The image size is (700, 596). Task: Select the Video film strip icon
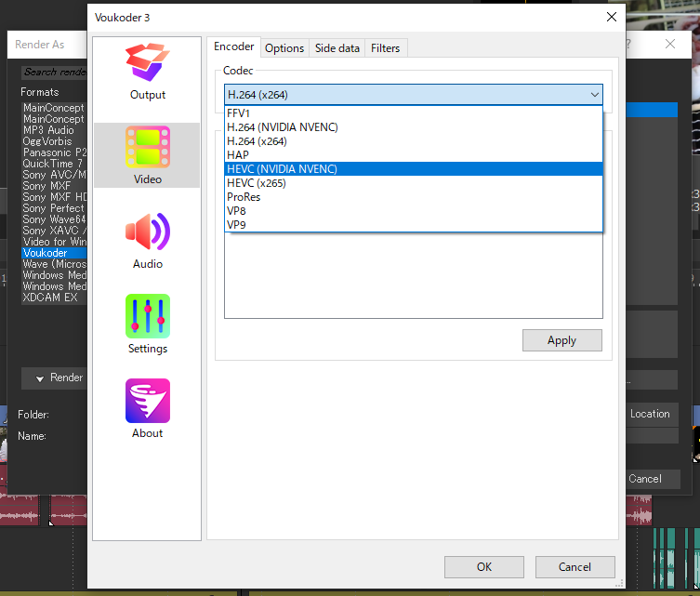tap(148, 148)
